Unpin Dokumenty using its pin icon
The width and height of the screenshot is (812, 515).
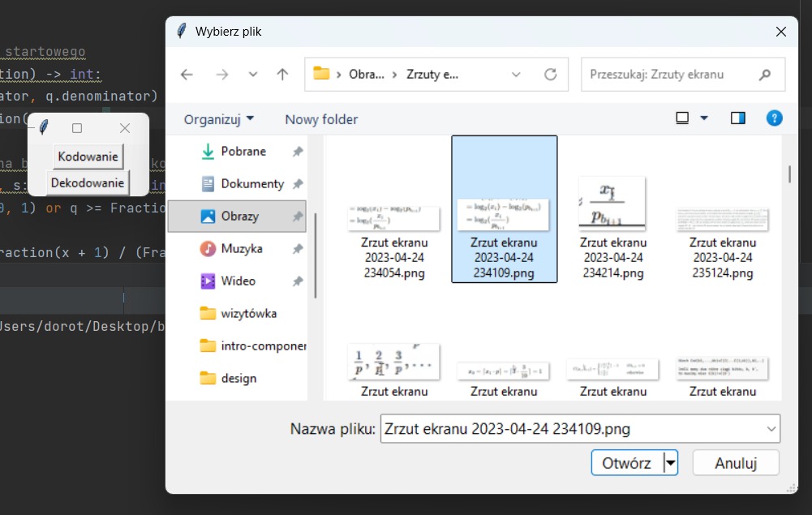pos(297,184)
